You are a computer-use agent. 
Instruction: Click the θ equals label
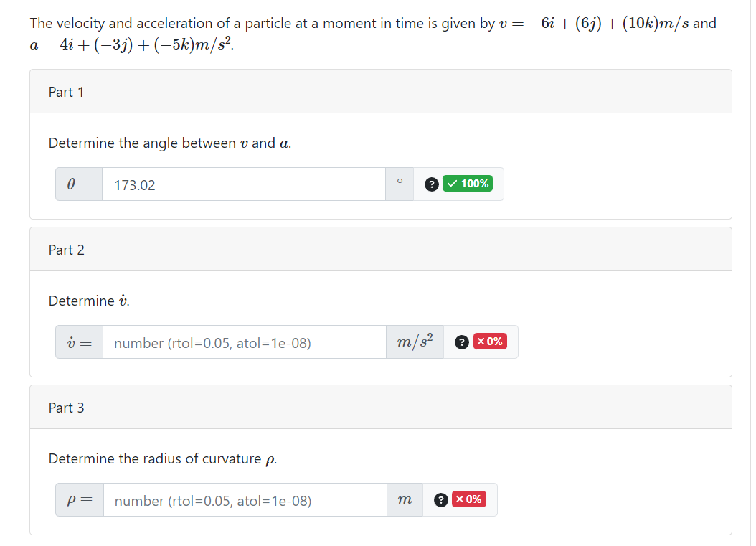click(78, 184)
